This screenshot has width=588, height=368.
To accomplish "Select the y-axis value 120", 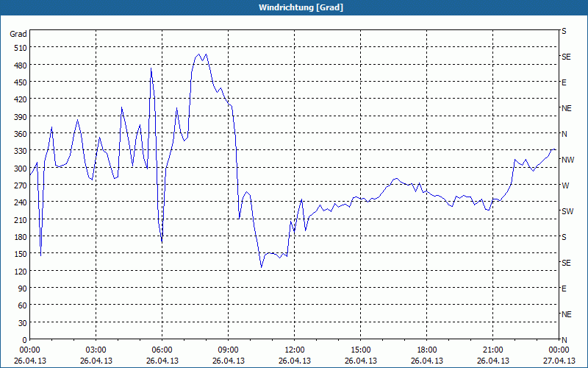I will click(x=21, y=271).
